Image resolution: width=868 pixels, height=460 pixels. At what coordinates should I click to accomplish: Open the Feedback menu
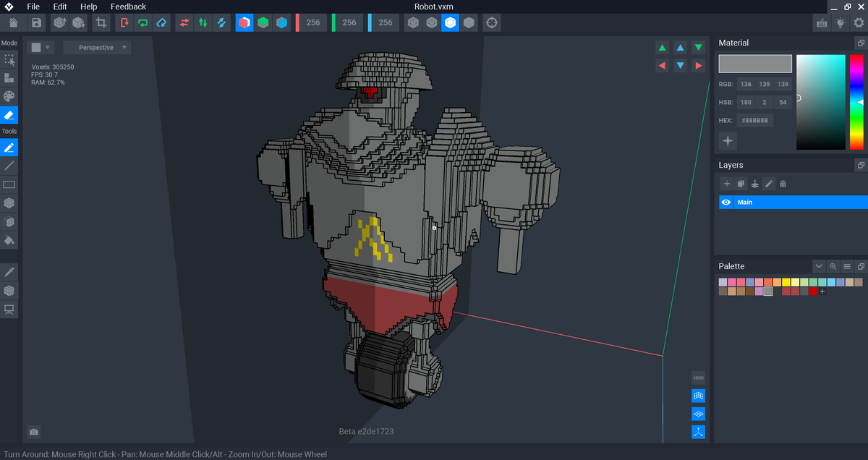128,7
